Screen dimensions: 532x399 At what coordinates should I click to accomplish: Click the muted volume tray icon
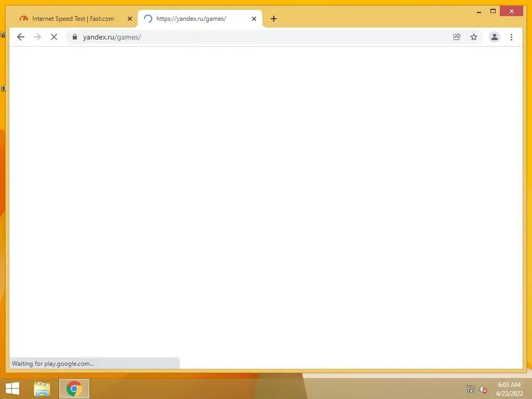(483, 389)
